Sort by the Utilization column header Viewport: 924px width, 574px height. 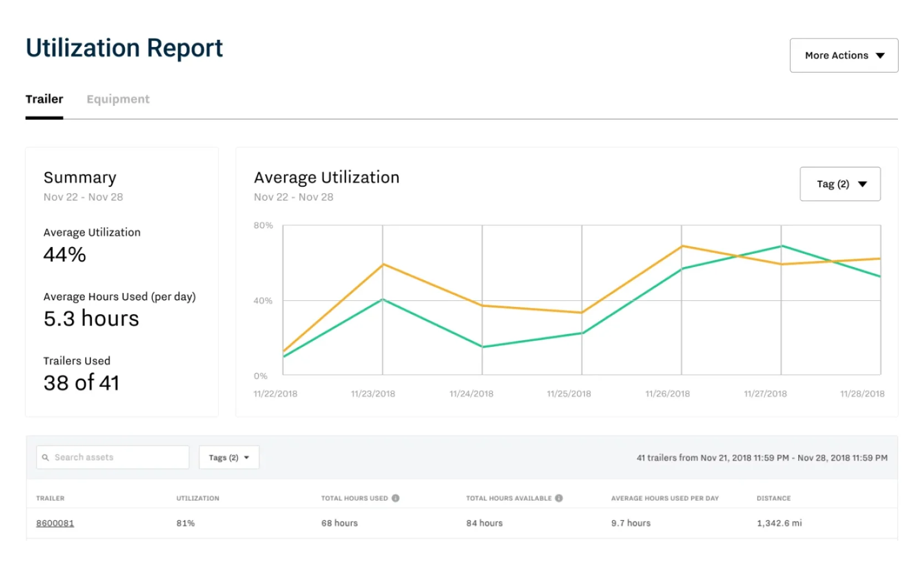tap(198, 498)
